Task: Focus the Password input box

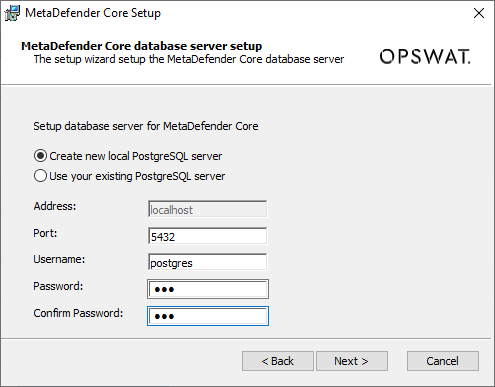Action: (x=208, y=289)
